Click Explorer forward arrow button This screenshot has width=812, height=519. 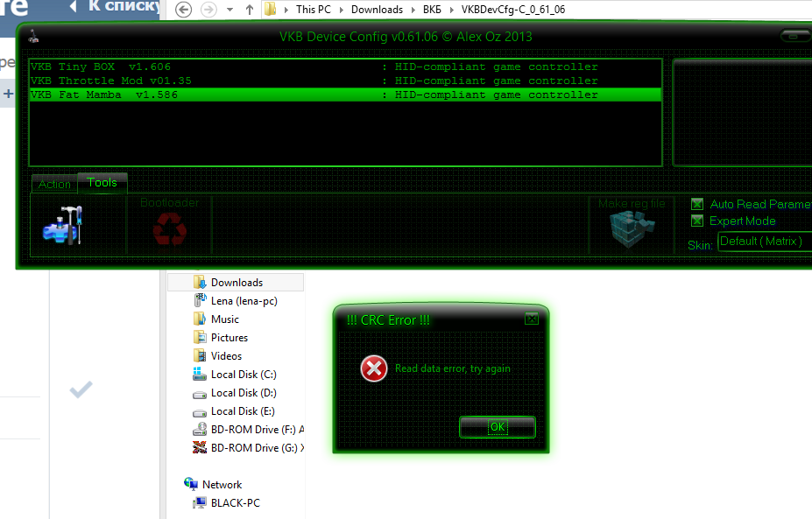(208, 10)
